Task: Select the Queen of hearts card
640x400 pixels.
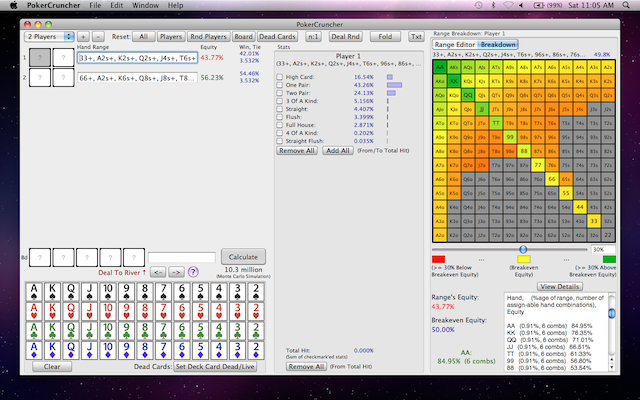Action: (x=71, y=311)
